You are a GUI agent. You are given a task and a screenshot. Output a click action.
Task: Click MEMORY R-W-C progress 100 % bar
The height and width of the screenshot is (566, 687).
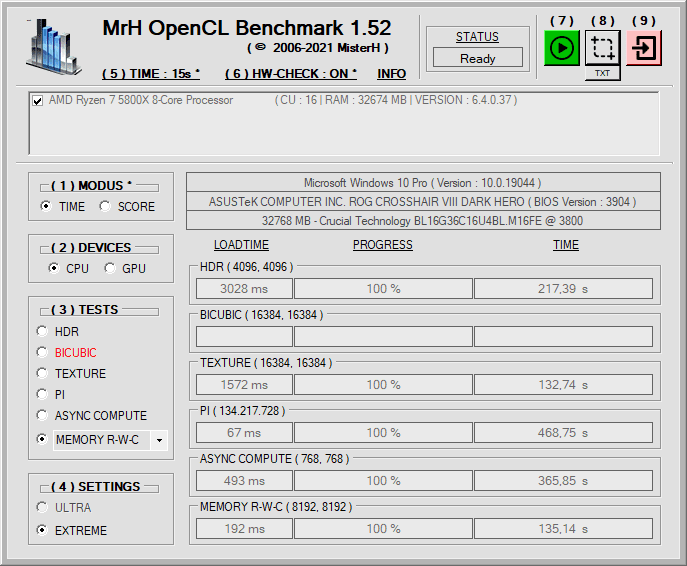tap(383, 529)
